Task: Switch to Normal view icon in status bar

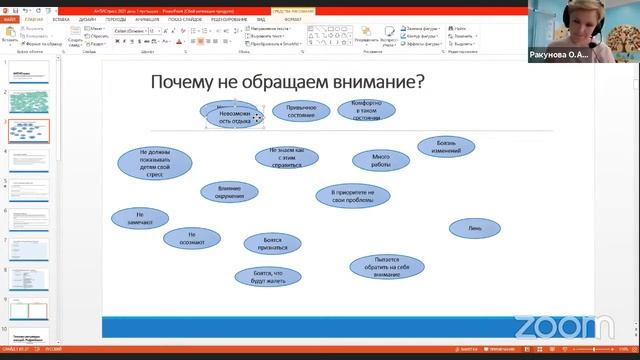Action: click(x=527, y=349)
